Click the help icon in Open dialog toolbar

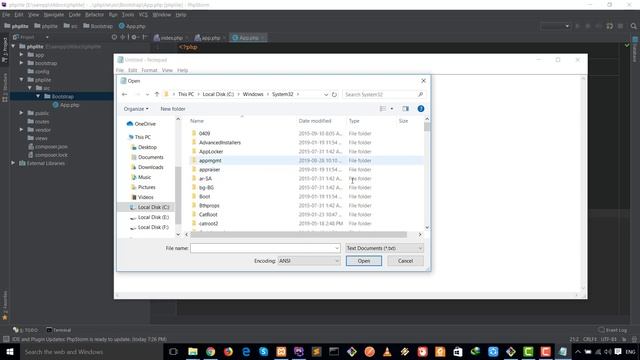(421, 109)
